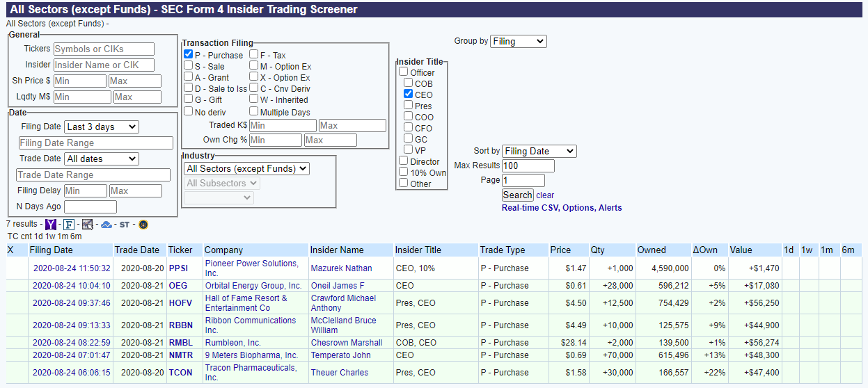868x388 pixels.
Task: Open the Yahoo Finance icon link
Action: tap(50, 225)
